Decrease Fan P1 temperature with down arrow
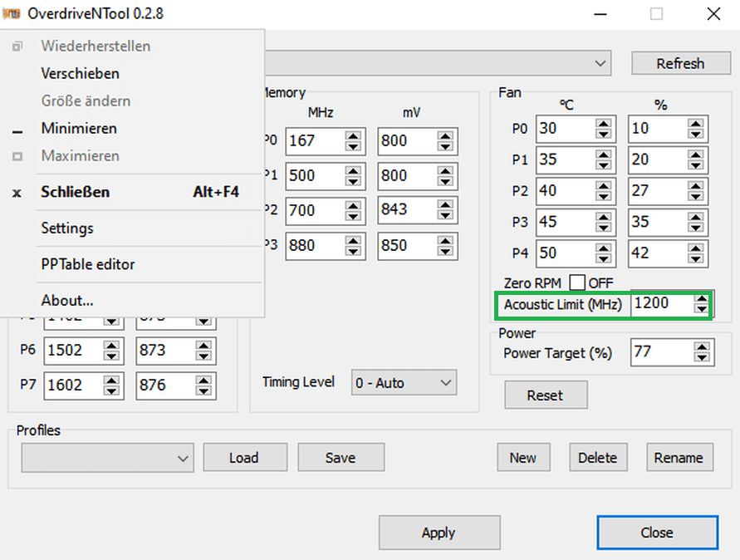 pyautogui.click(x=603, y=165)
